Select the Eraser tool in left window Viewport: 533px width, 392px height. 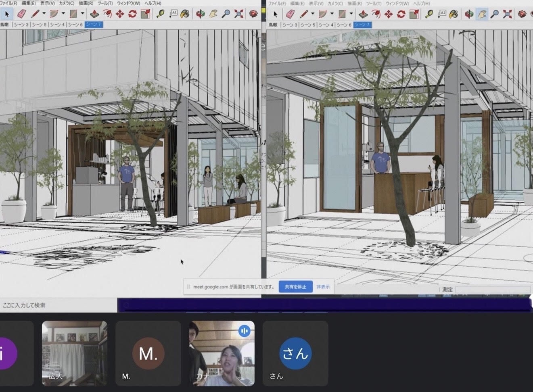(x=22, y=14)
